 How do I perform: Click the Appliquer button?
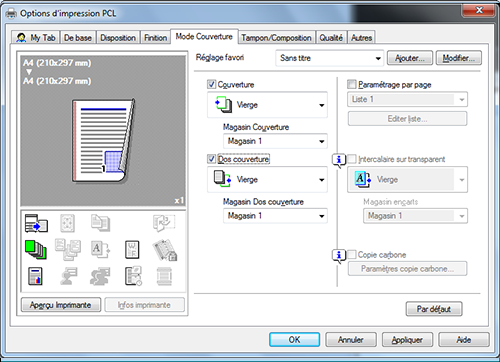coord(407,340)
